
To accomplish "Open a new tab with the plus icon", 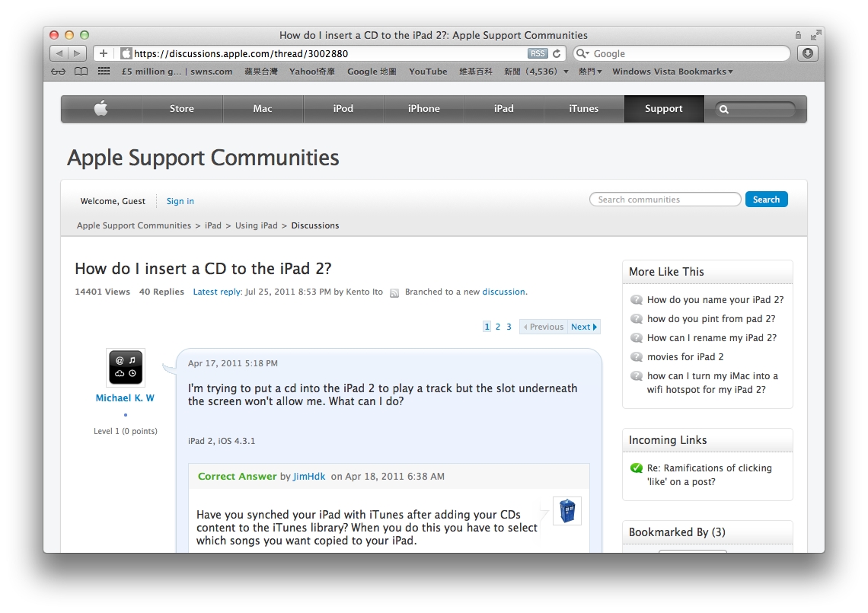I will (x=103, y=53).
